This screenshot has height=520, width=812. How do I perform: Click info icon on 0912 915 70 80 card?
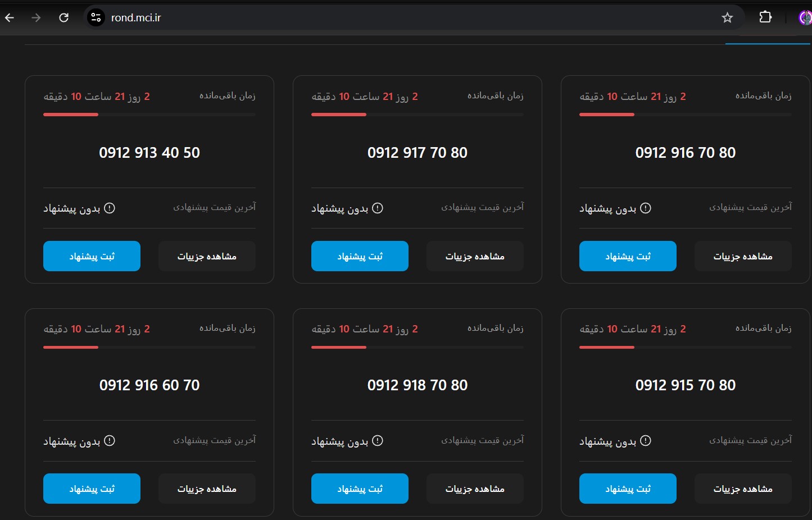[x=646, y=440]
